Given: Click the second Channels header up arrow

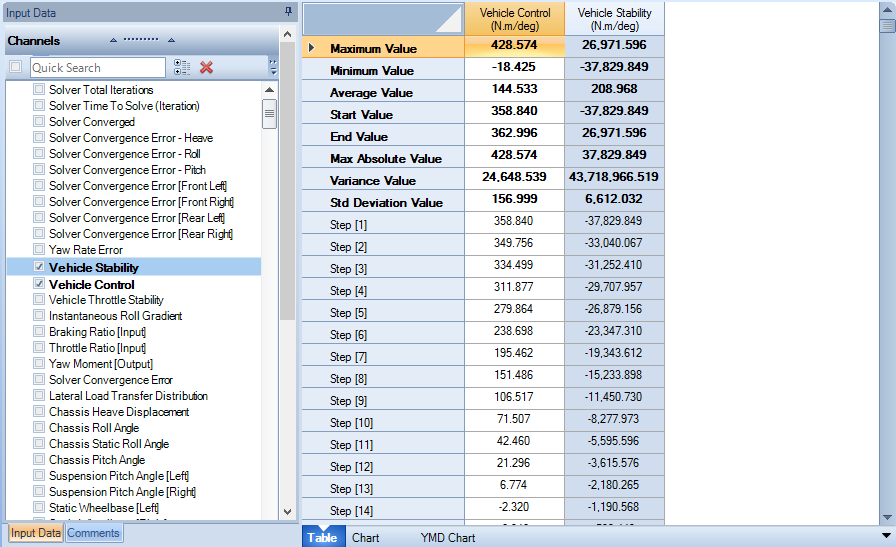Looking at the screenshot, I should pos(171,40).
